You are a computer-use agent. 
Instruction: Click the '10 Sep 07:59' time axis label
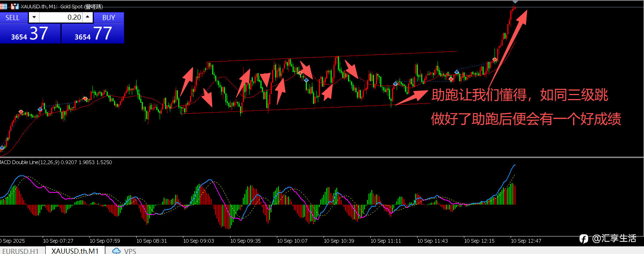click(x=105, y=241)
